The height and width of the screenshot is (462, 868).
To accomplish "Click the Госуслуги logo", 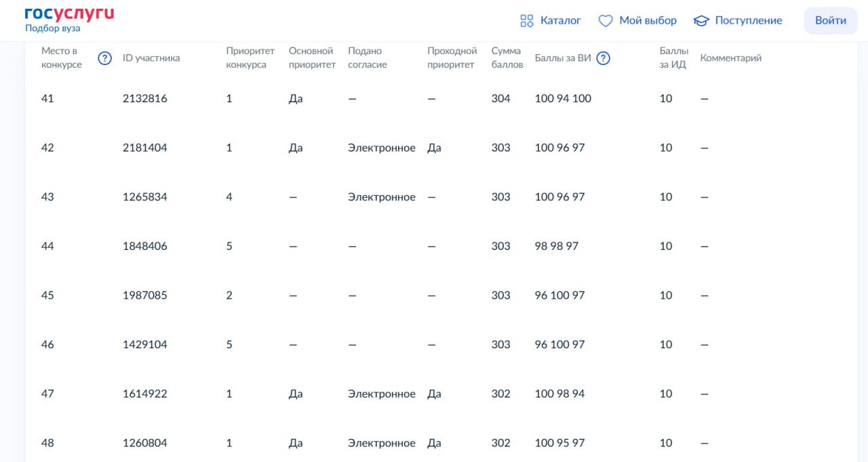I will pos(69,14).
